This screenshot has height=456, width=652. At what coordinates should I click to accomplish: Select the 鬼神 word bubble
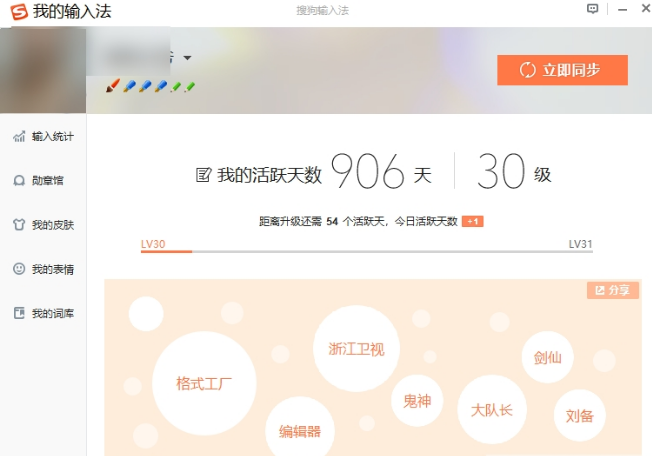(417, 401)
